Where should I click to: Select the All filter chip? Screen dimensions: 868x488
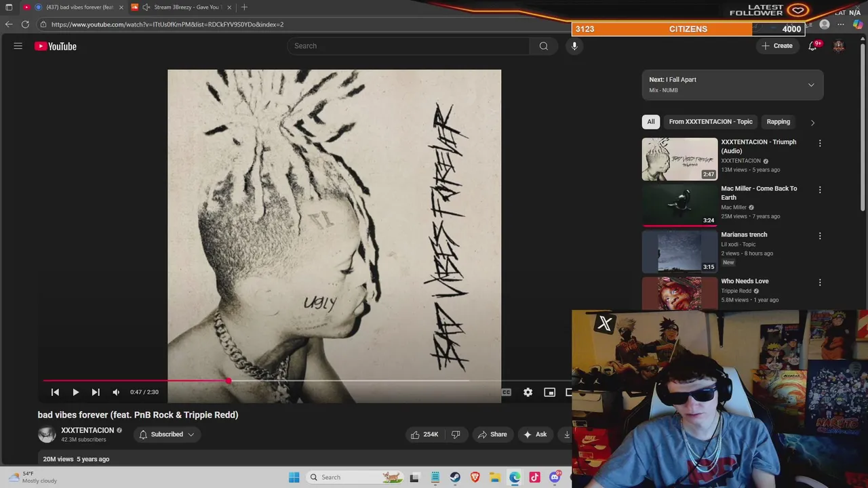pos(650,122)
